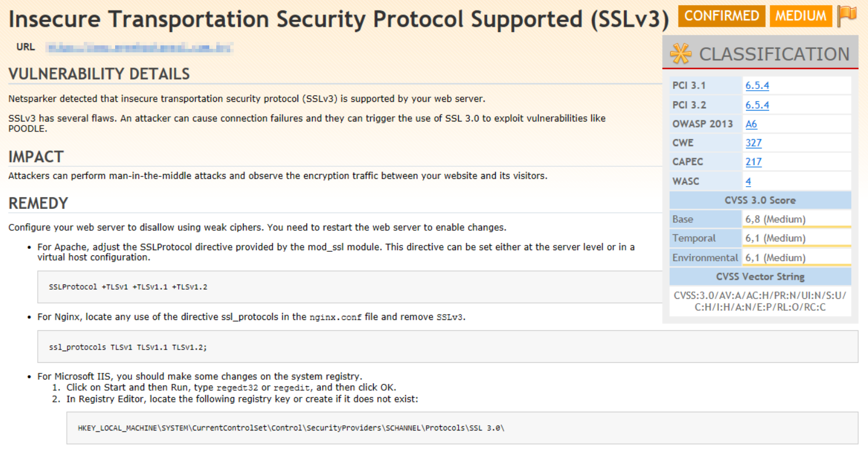Viewport: 868px width, 449px height.
Task: Click the Temporal score 6,1 (Medium) value
Action: click(775, 238)
